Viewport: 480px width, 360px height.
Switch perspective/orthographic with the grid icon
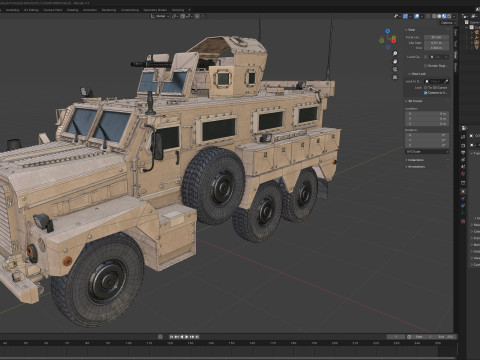click(x=395, y=77)
